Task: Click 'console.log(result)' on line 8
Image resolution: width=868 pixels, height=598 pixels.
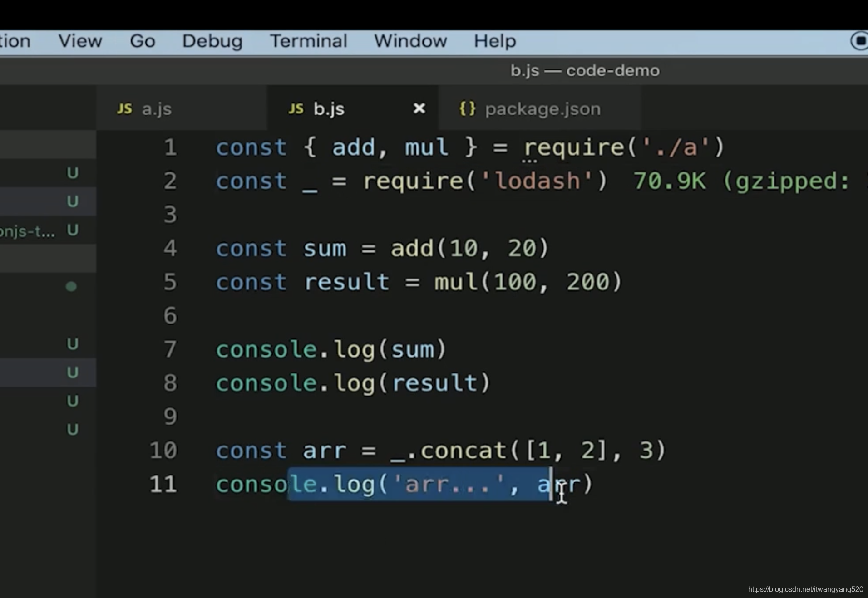Action: coord(353,383)
